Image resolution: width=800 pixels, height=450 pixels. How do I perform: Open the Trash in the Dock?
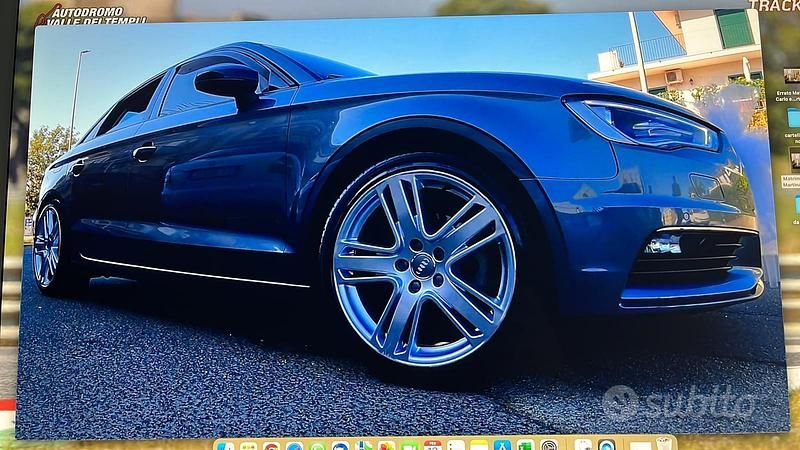click(663, 446)
